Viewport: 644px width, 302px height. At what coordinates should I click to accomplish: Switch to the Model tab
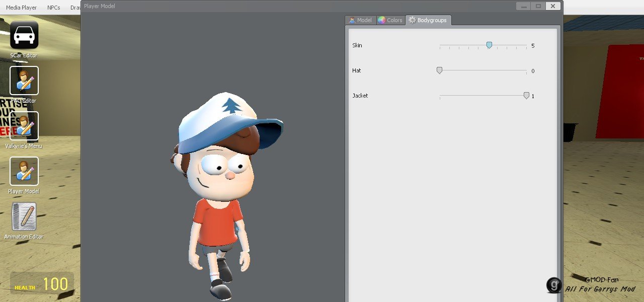(360, 20)
